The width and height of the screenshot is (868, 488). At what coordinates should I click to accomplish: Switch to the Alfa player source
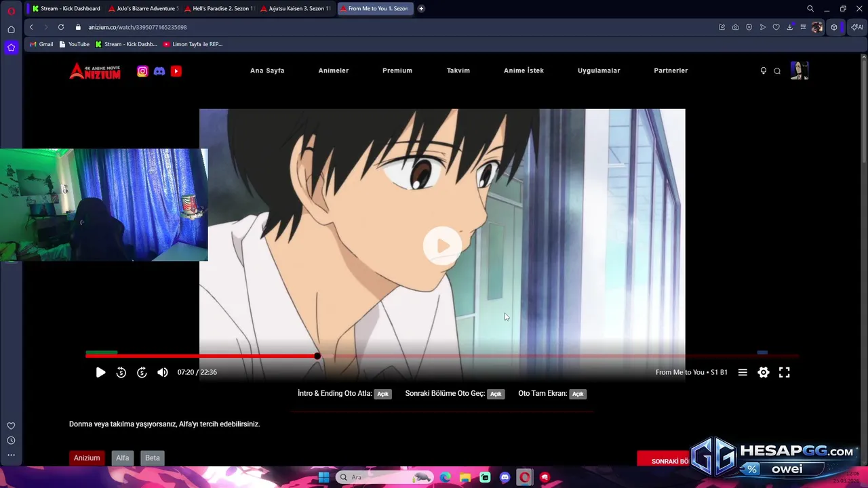[122, 458]
